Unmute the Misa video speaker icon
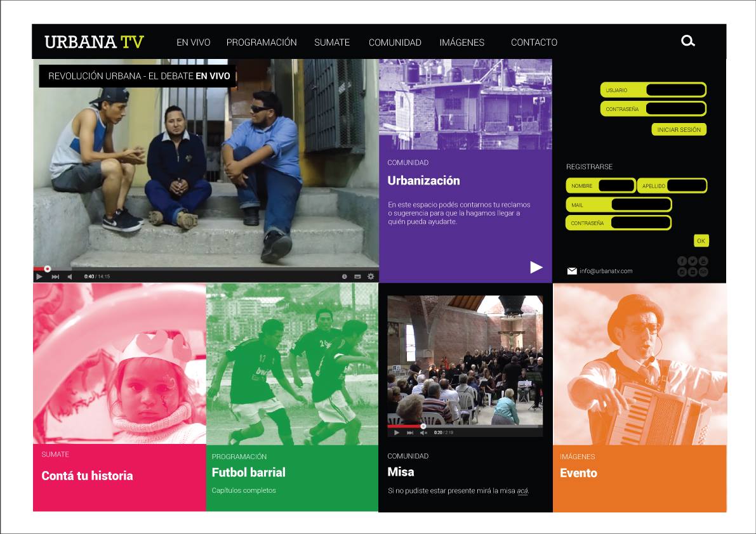 click(x=424, y=433)
